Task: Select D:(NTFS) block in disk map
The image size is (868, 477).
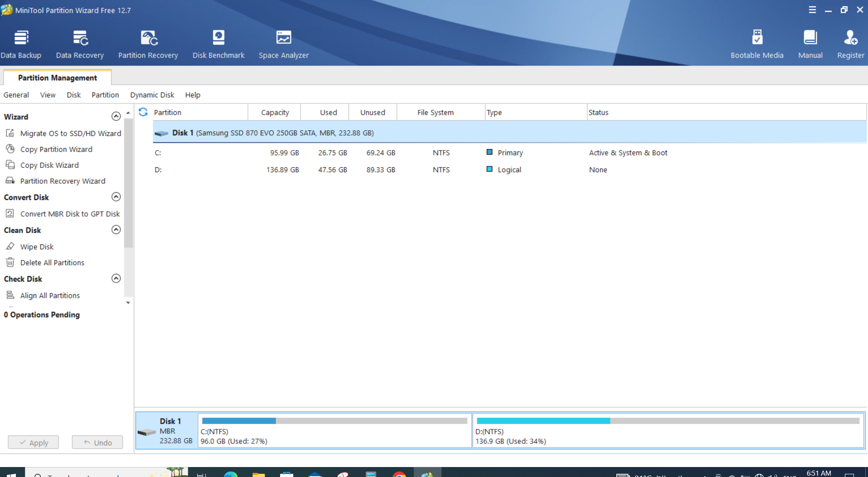Action: tap(668, 430)
